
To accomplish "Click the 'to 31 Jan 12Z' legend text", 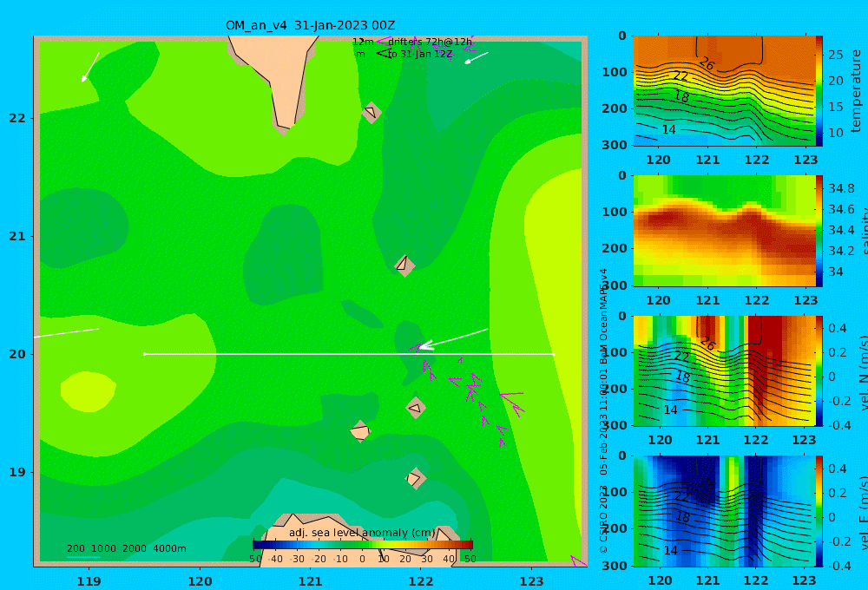I will (420, 55).
